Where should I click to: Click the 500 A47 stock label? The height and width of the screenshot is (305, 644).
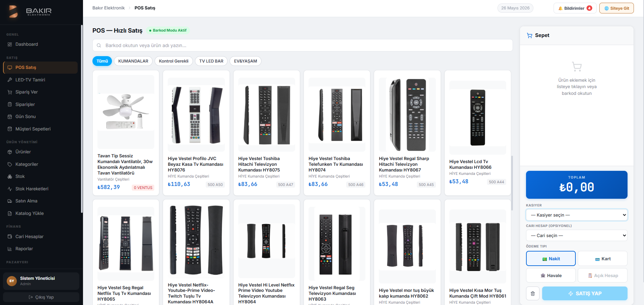point(285,185)
